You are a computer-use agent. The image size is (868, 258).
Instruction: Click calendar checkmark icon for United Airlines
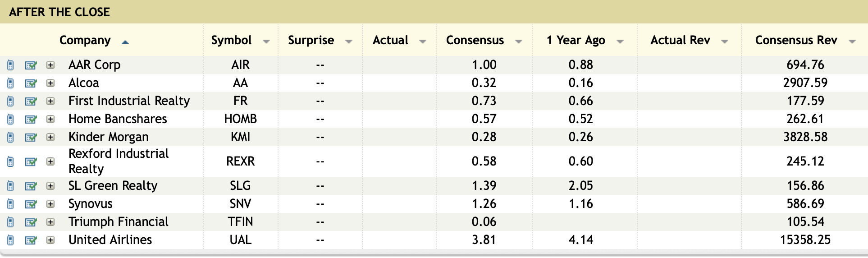(x=31, y=240)
